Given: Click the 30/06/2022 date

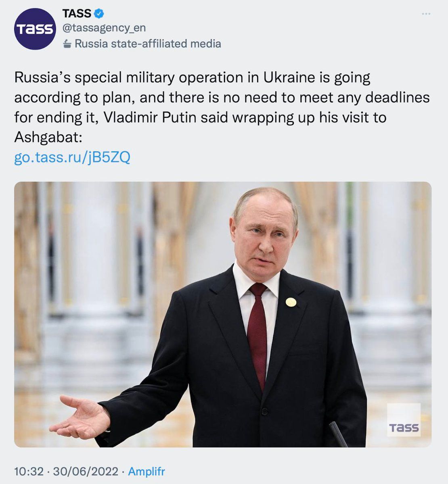Looking at the screenshot, I should click(x=86, y=471).
